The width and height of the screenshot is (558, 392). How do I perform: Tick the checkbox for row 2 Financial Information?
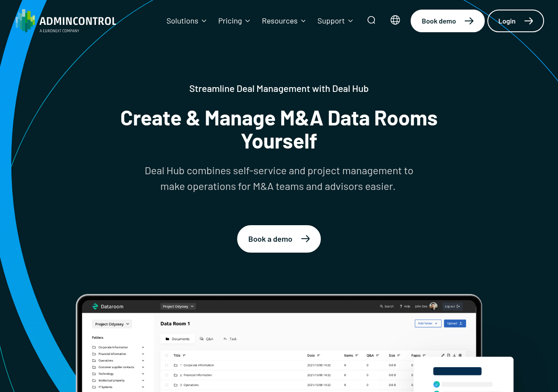tap(167, 375)
